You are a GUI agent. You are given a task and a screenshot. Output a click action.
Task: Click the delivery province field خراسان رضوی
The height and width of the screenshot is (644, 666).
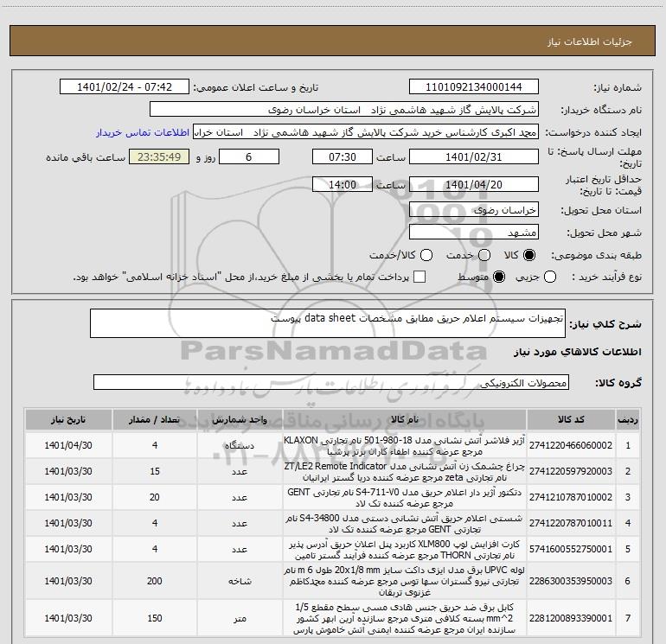(x=473, y=210)
